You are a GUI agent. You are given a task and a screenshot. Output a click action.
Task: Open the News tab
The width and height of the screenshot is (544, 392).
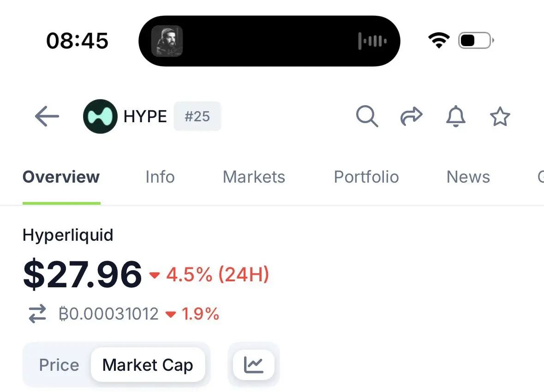[x=468, y=177]
